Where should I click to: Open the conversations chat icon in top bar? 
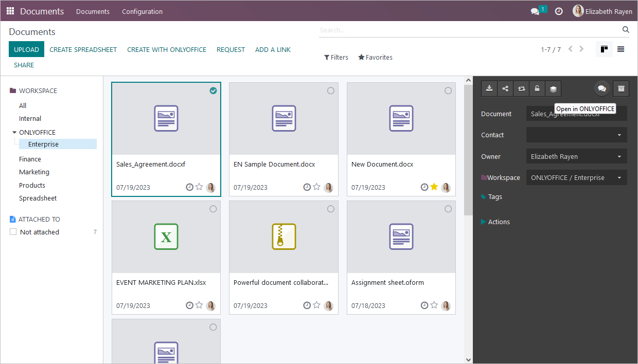(535, 11)
